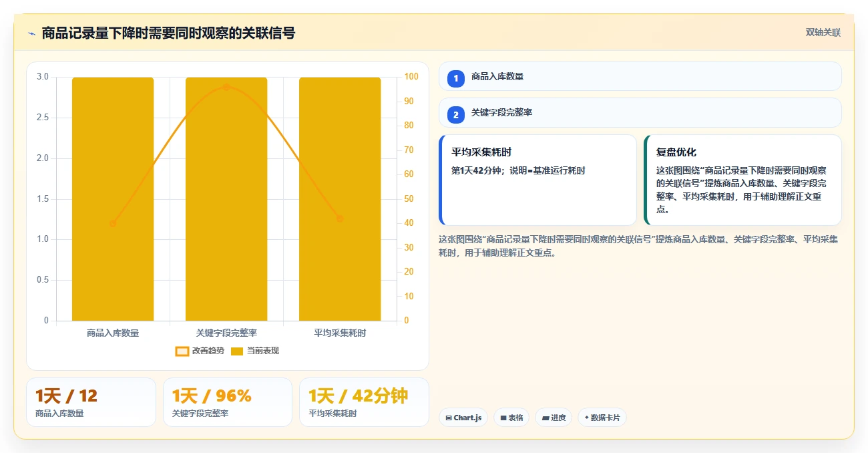Click the lightning icon beside the title
Screen dimensions: 868x453
click(32, 33)
